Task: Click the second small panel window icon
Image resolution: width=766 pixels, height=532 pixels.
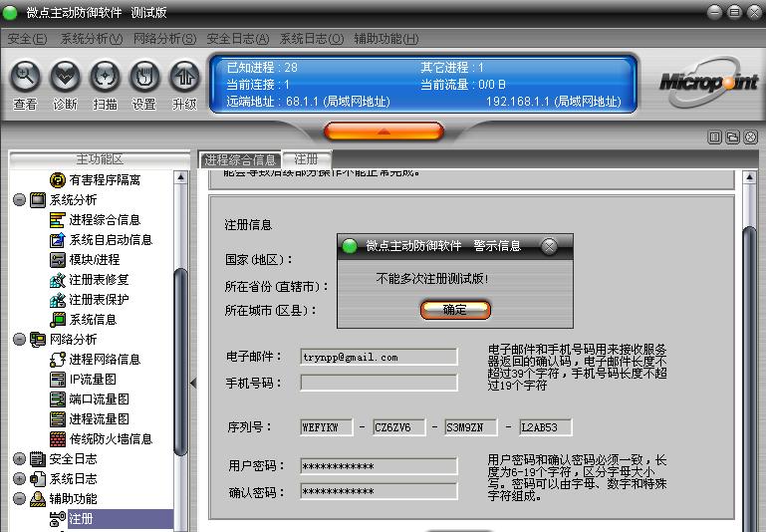Action: pos(732,137)
